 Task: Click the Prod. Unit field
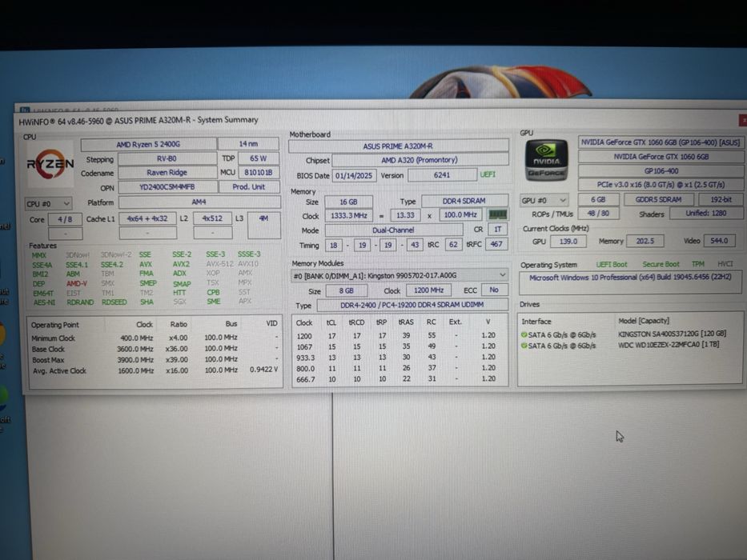(x=249, y=187)
